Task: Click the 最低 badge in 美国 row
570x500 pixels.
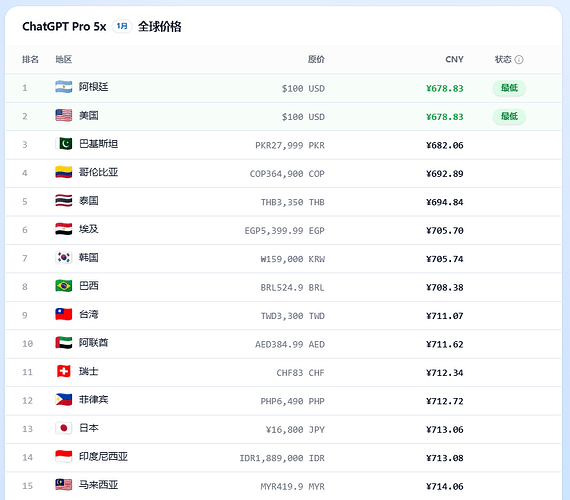Action: (509, 116)
